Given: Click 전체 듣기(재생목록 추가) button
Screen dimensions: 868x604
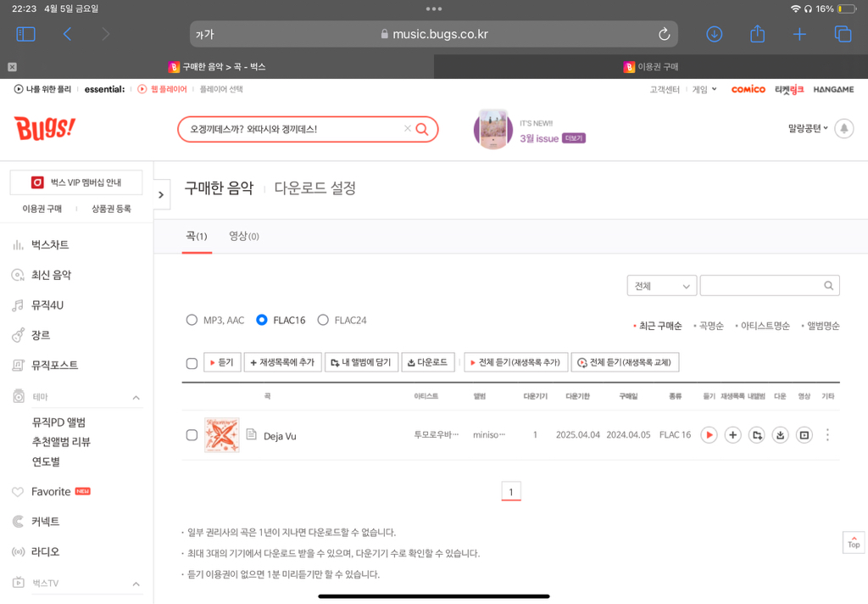Looking at the screenshot, I should (x=516, y=362).
